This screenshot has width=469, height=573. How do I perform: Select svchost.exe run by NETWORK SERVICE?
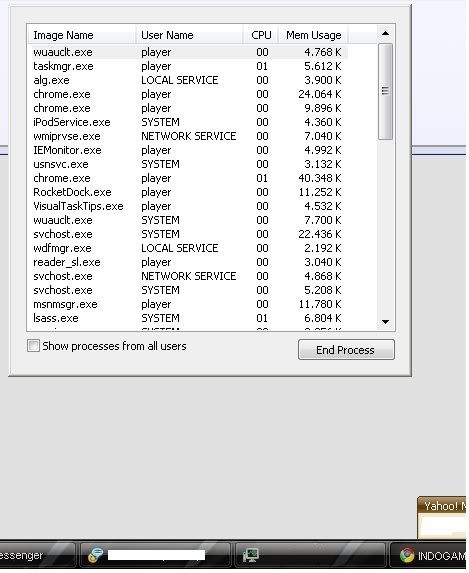tap(188, 276)
